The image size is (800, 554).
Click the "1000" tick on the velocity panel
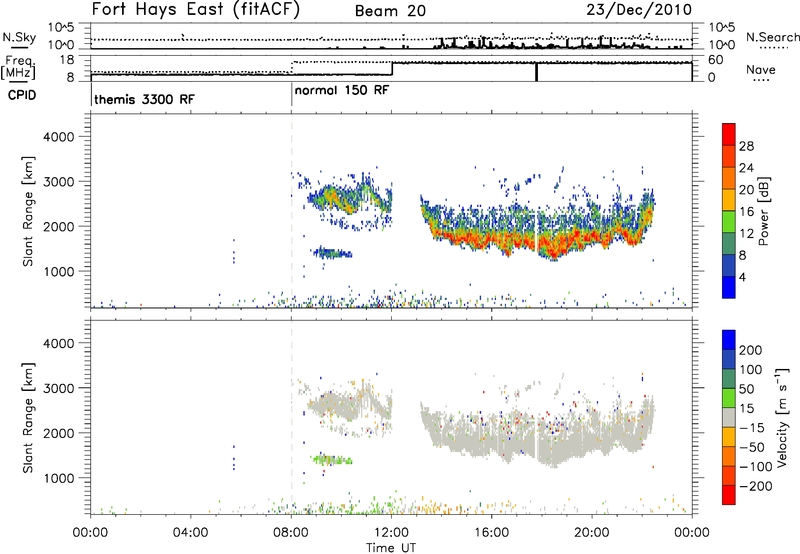point(59,478)
